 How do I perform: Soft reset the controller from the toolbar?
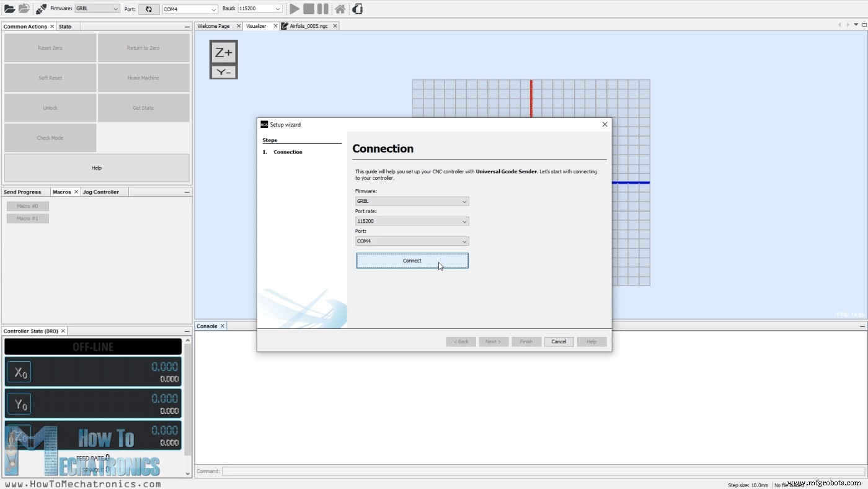click(x=358, y=8)
